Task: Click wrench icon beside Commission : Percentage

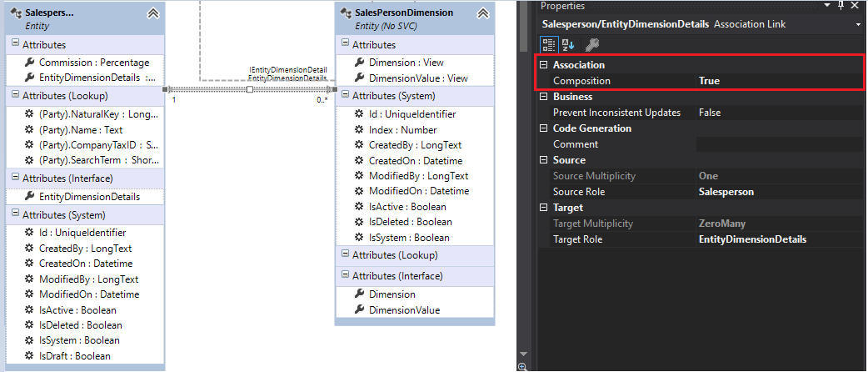Action: click(29, 63)
